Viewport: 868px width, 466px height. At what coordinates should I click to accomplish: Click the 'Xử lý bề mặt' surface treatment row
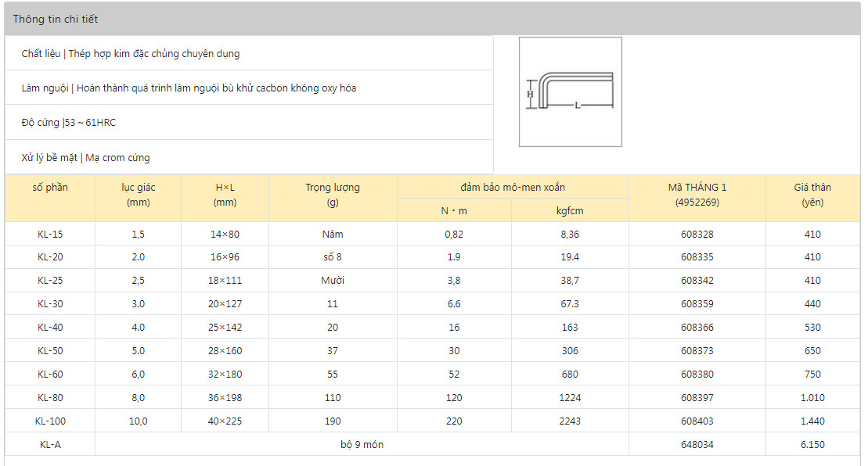(85, 158)
